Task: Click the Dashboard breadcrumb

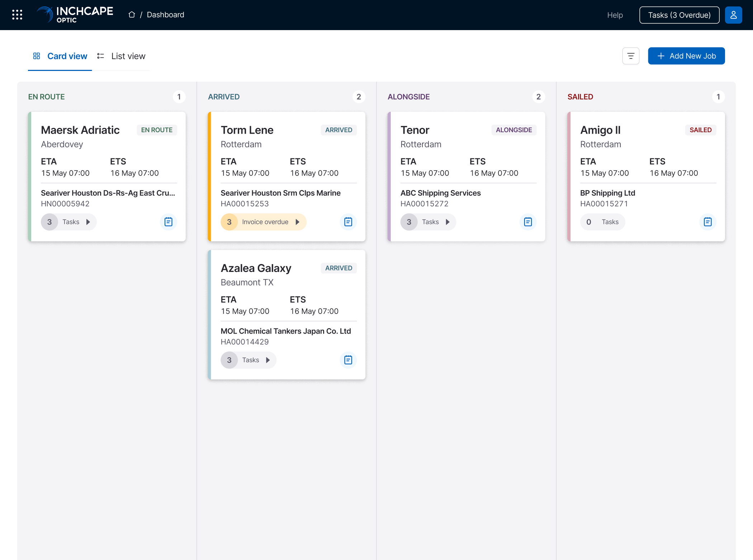Action: (165, 15)
